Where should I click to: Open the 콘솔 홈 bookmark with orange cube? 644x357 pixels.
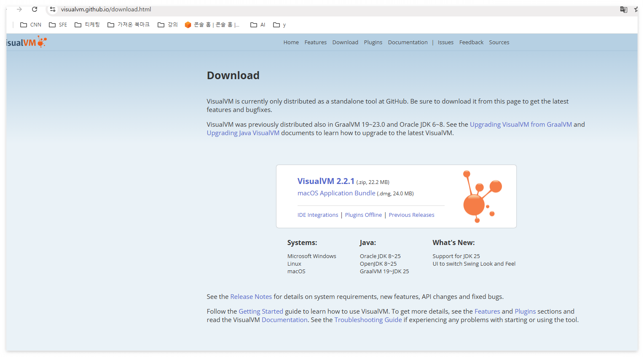click(x=212, y=25)
